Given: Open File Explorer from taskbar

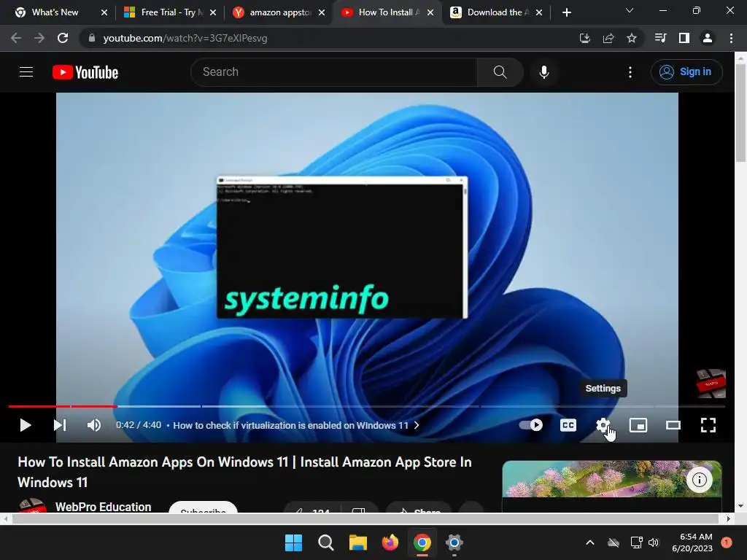Looking at the screenshot, I should pos(357,542).
